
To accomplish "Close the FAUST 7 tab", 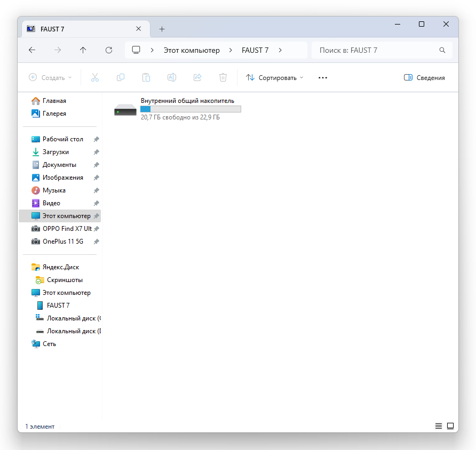I will click(138, 28).
